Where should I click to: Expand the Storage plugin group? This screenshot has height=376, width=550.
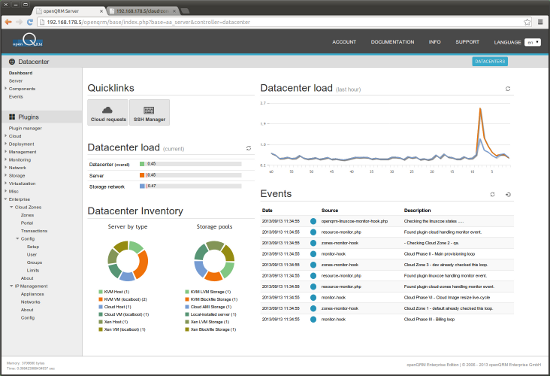6,175
